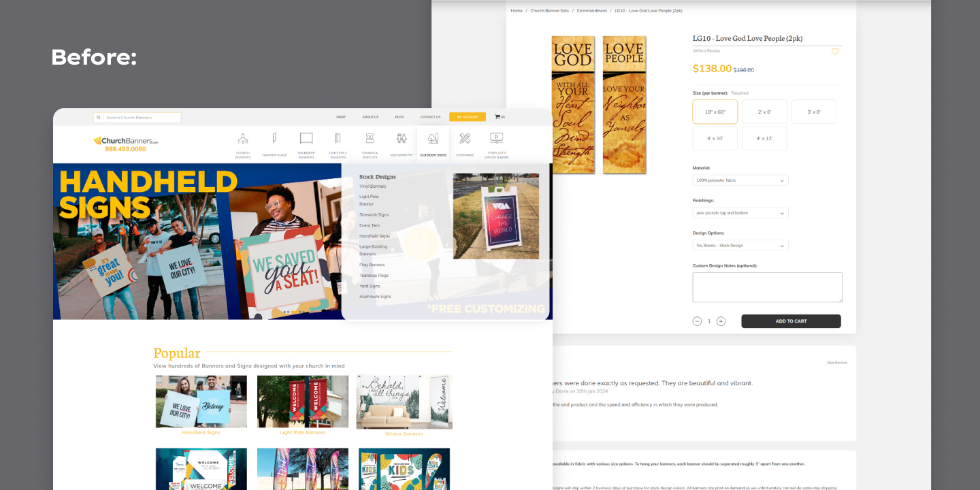Pick the 4' x 12' size option
Screen dimensions: 980x490
tap(764, 138)
